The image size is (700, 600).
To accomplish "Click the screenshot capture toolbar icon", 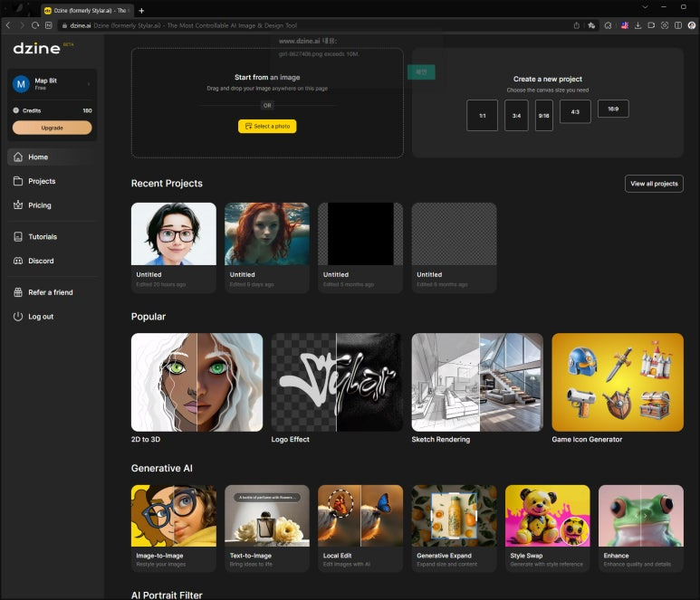I will tap(665, 25).
